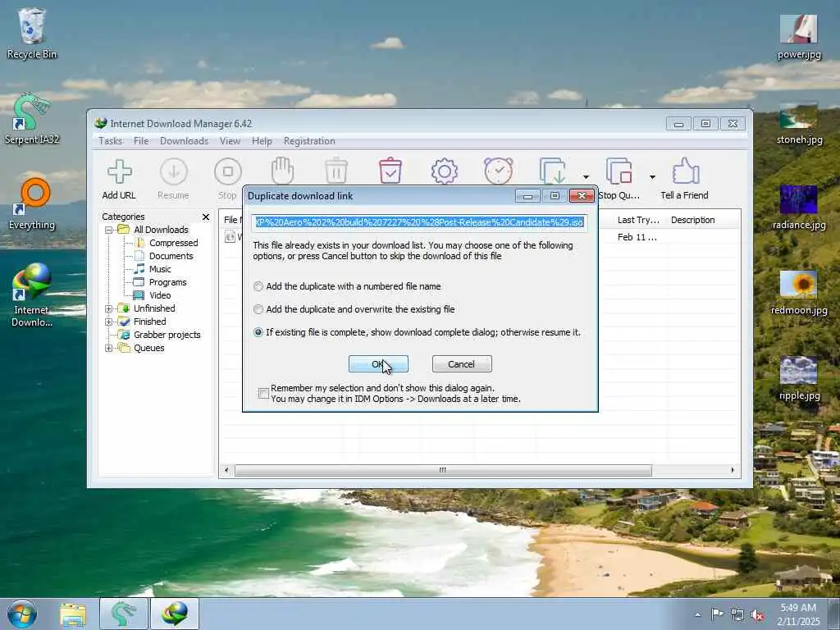Viewport: 840px width, 630px height.
Task: Open the Help menu
Action: click(x=262, y=141)
